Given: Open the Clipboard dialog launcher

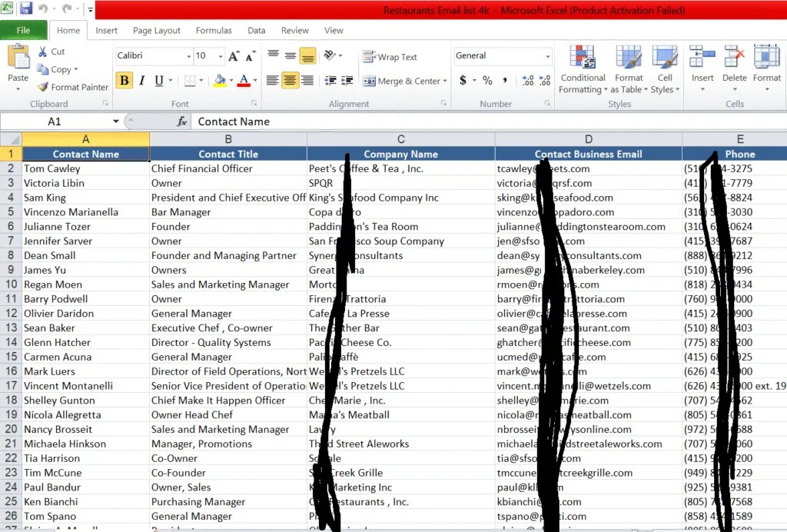Looking at the screenshot, I should tap(105, 103).
